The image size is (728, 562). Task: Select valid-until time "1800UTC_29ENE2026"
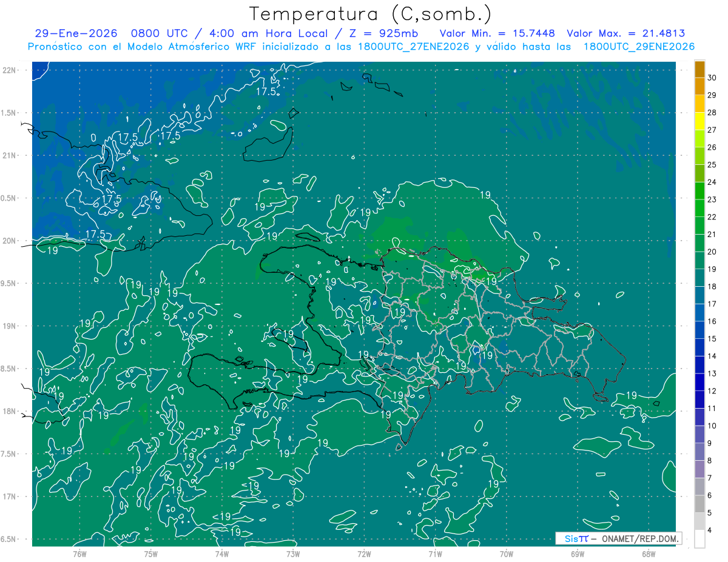click(639, 47)
